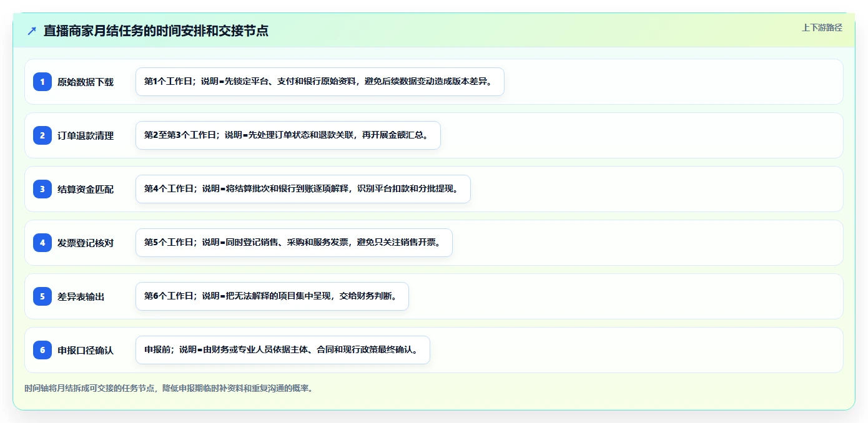Click the arrow icon beside the title

coord(32,31)
